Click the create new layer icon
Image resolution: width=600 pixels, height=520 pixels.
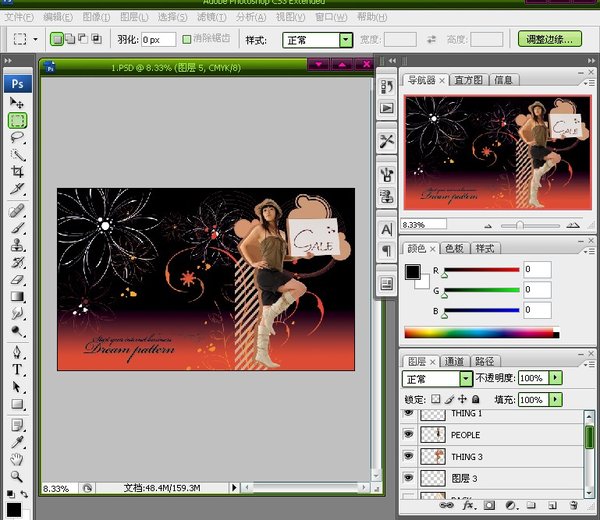551,506
